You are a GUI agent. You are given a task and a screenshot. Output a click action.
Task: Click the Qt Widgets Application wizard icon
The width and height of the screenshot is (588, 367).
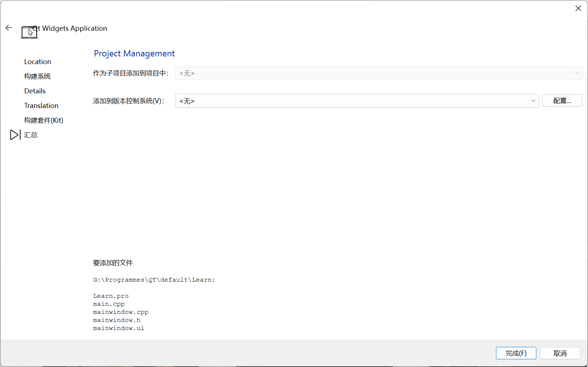point(29,32)
